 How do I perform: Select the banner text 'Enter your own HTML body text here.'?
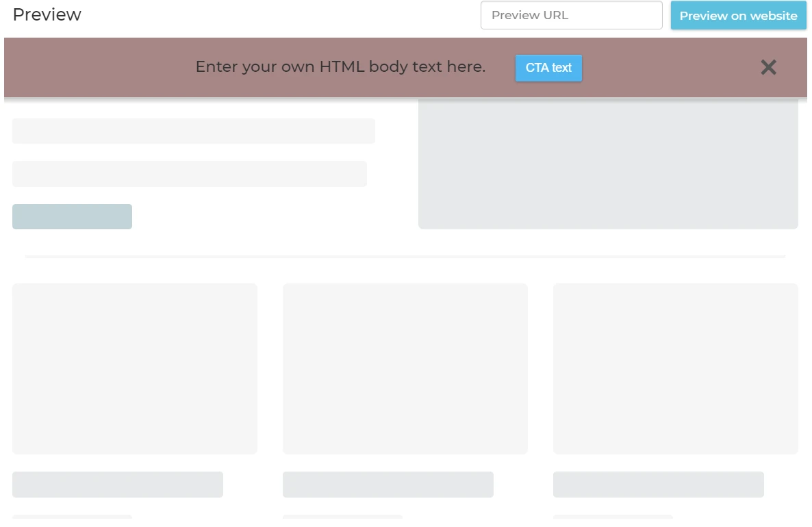[x=340, y=67]
